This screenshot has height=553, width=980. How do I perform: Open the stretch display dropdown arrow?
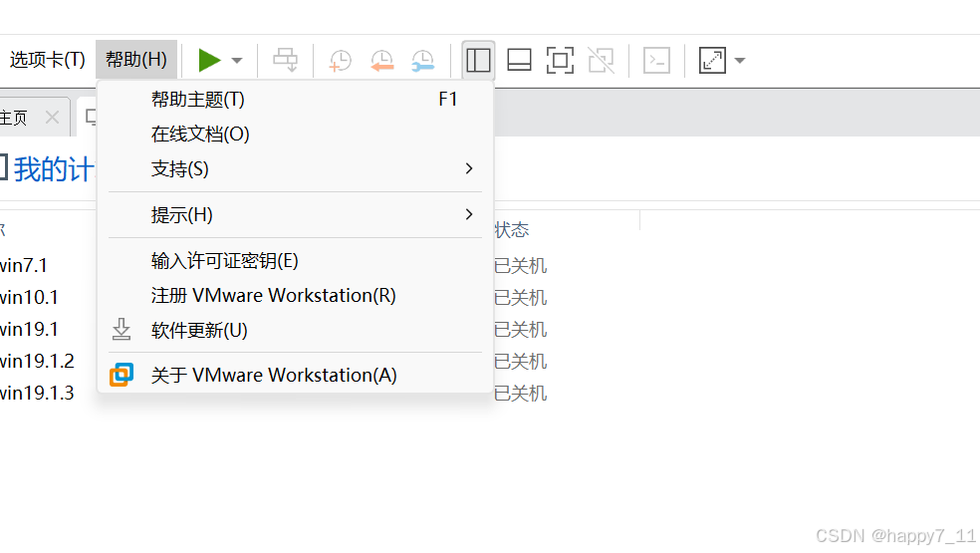click(x=740, y=61)
